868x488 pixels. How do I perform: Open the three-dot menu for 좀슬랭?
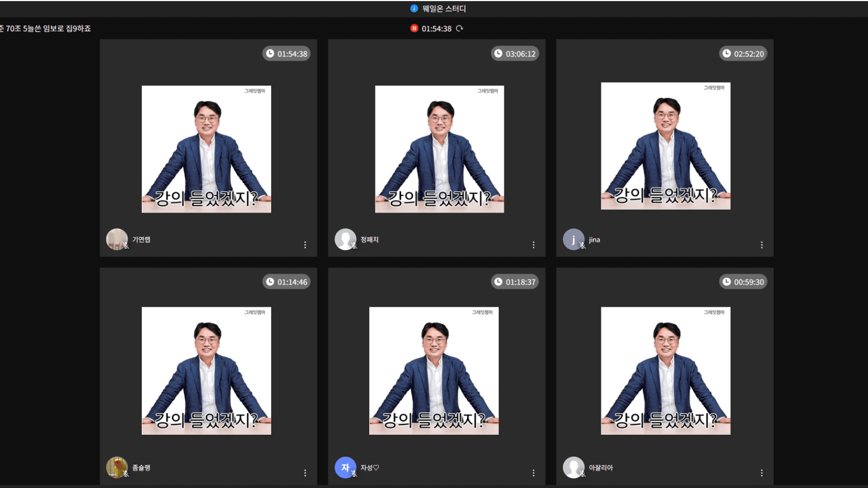[305, 473]
